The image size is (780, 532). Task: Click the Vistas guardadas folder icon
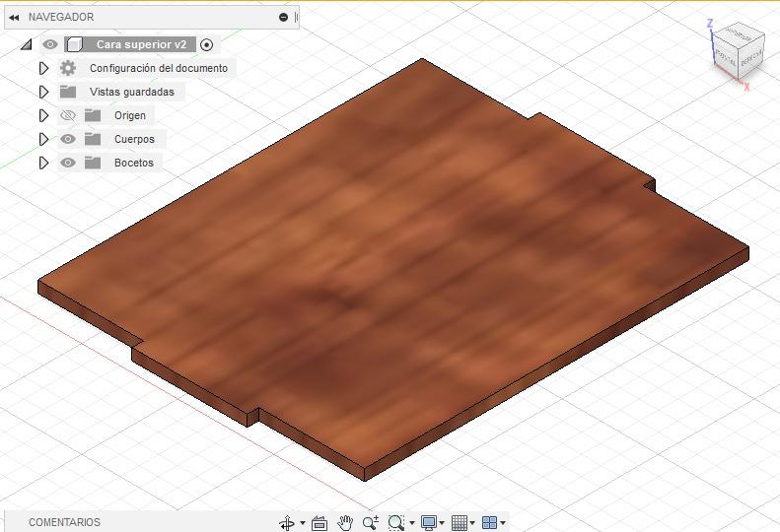(x=68, y=92)
